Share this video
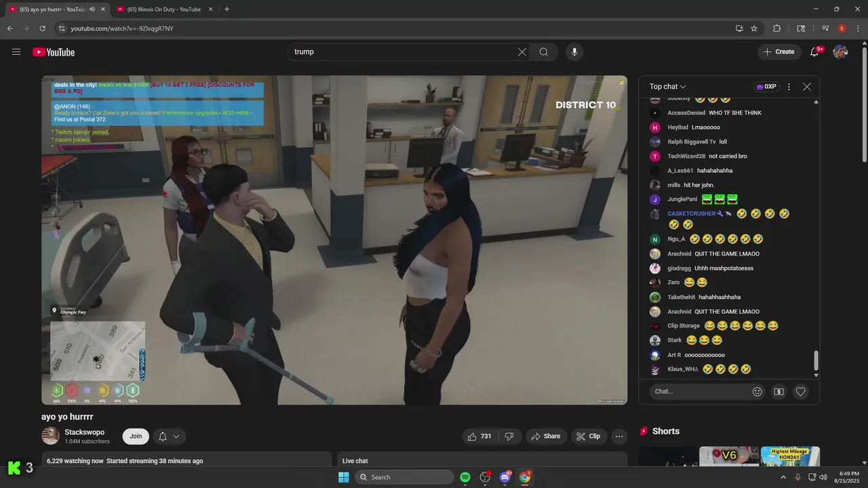 pyautogui.click(x=546, y=436)
